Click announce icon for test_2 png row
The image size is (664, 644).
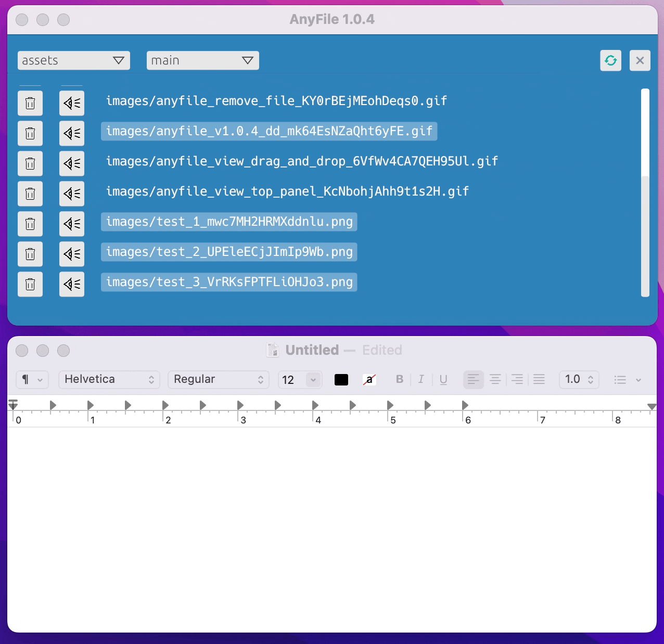(72, 254)
